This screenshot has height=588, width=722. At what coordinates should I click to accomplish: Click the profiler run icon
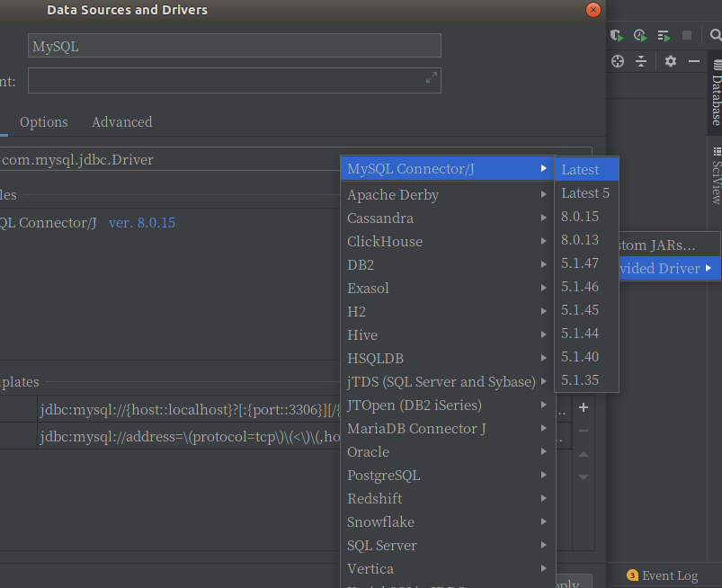pos(640,35)
